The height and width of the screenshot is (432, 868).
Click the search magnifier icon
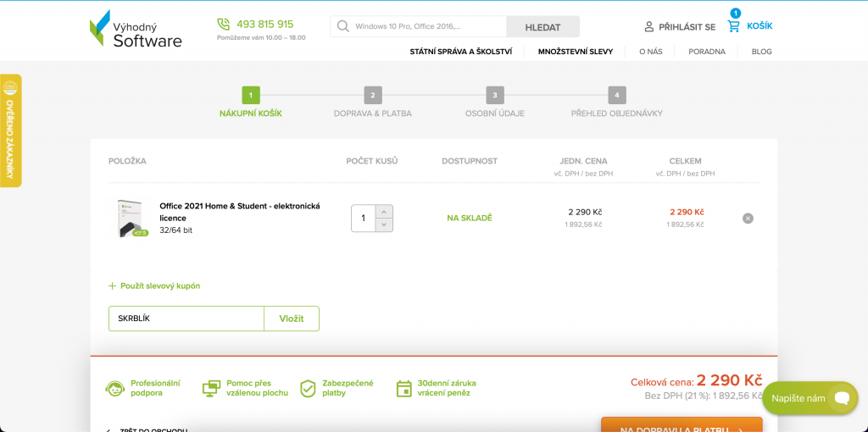[x=342, y=26]
